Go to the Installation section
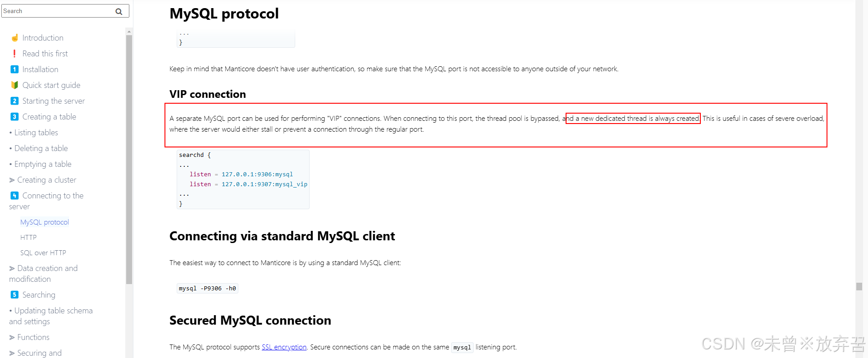868x358 pixels. tap(40, 69)
